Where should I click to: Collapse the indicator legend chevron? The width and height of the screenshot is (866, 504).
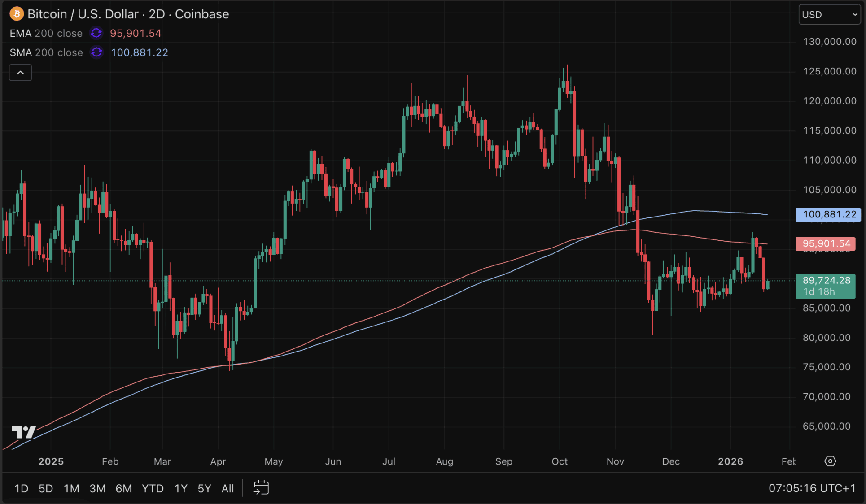(21, 73)
